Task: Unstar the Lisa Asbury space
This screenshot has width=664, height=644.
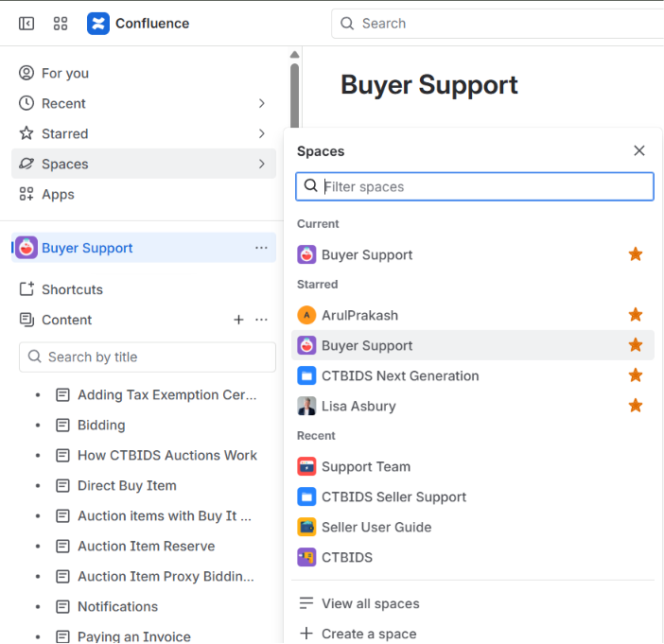Action: pos(636,406)
